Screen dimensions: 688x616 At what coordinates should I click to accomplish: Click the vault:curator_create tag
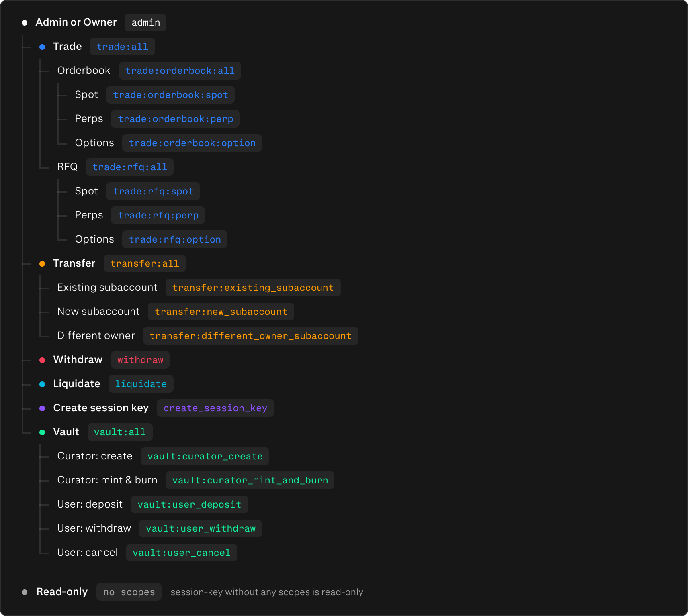pyautogui.click(x=205, y=456)
